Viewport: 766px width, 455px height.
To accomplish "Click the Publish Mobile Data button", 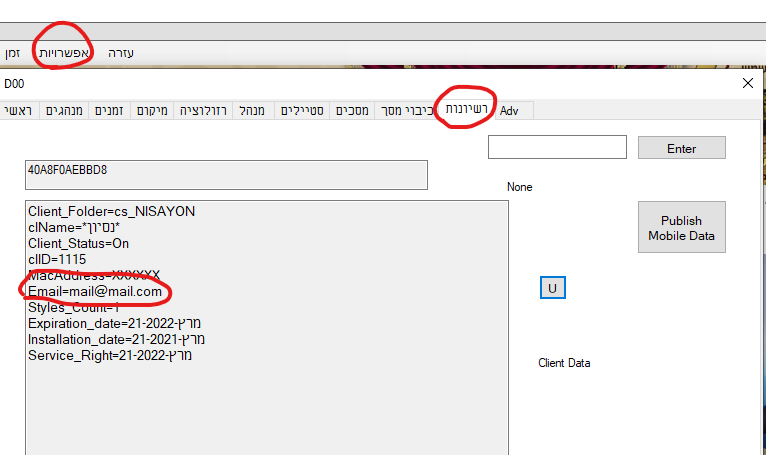I will point(681,227).
